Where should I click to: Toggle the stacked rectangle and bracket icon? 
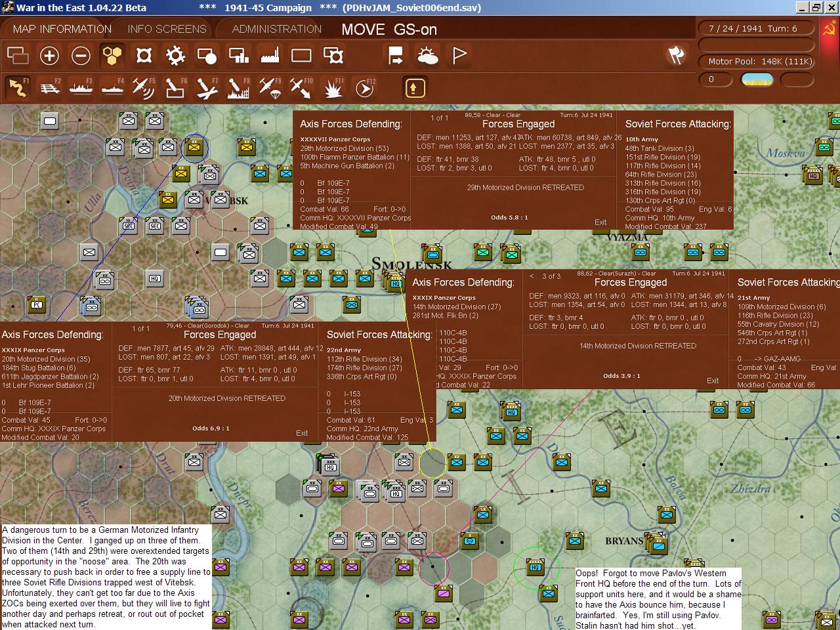(x=333, y=56)
